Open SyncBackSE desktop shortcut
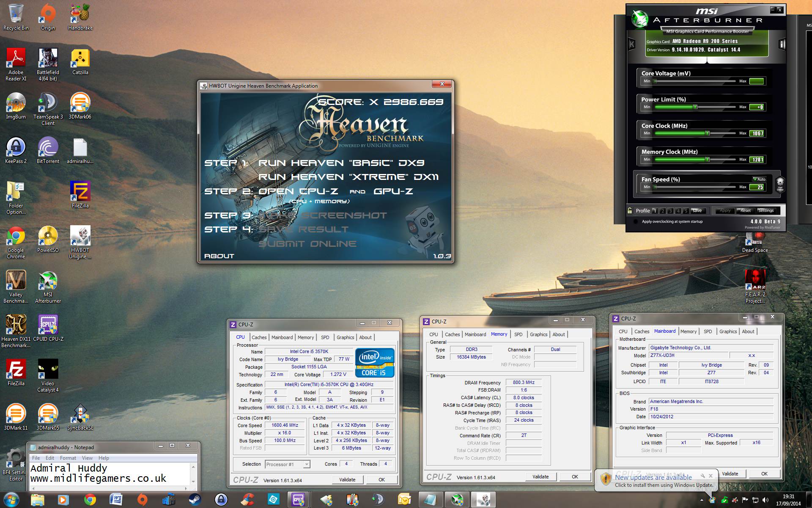Viewport: 812px width, 508px height. [80, 417]
